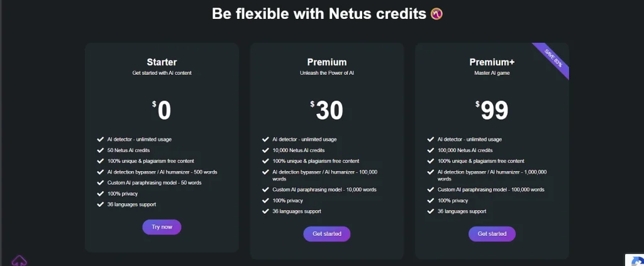
Task: Click the $0 Starter price
Action: pos(162,110)
